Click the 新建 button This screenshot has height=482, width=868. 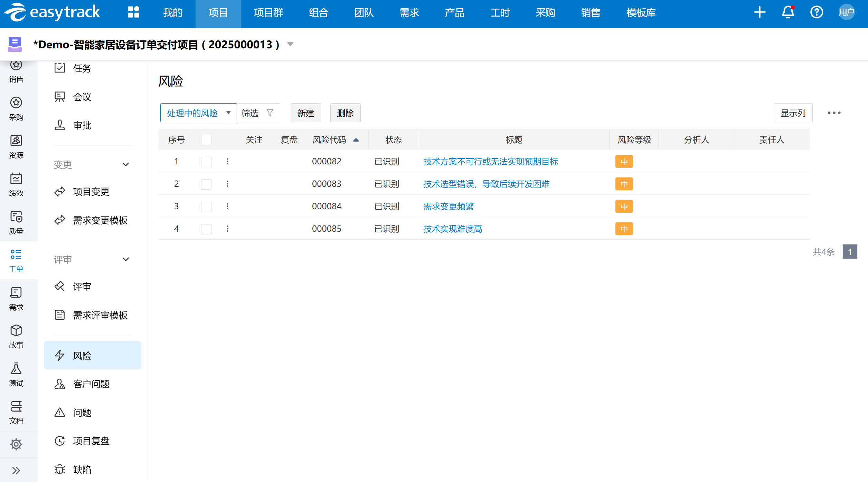click(305, 113)
